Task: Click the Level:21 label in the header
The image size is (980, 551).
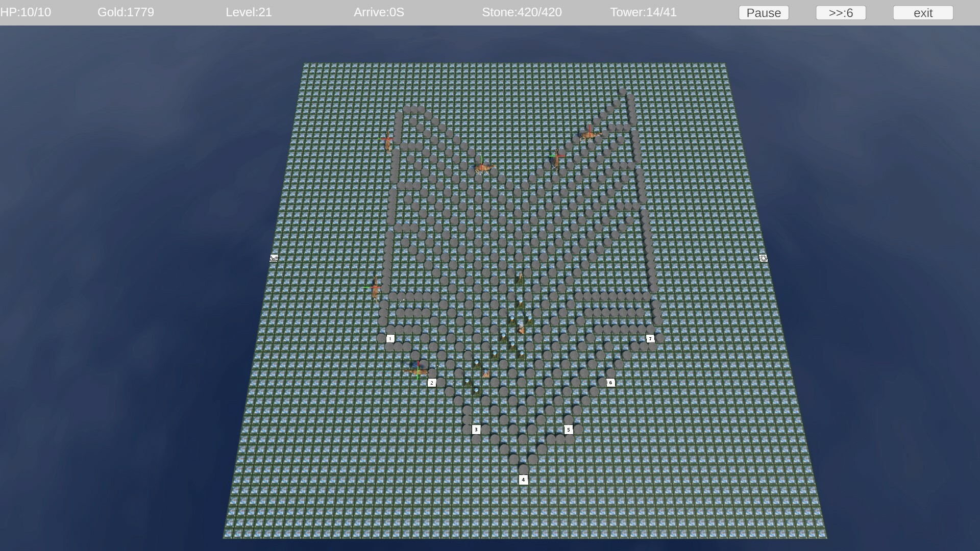Action: 249,12
